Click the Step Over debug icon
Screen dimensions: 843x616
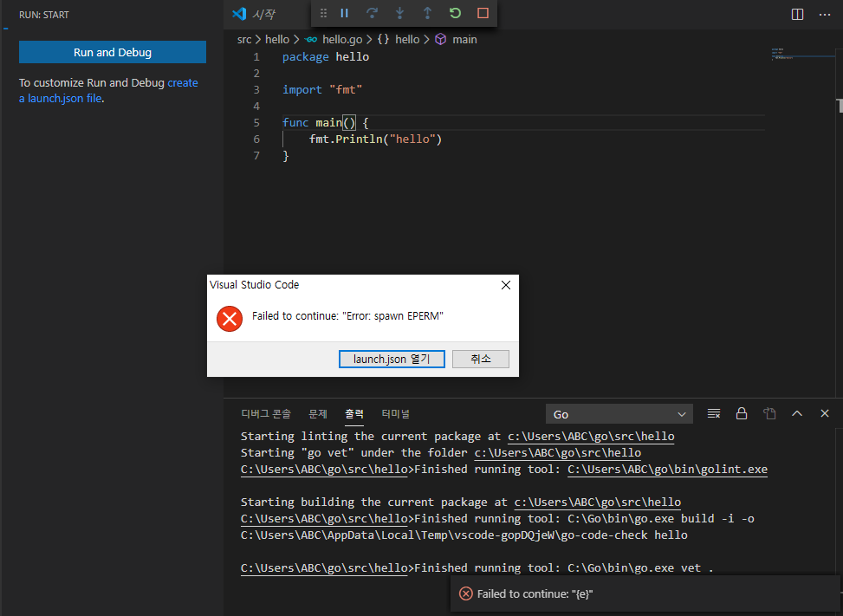click(373, 13)
